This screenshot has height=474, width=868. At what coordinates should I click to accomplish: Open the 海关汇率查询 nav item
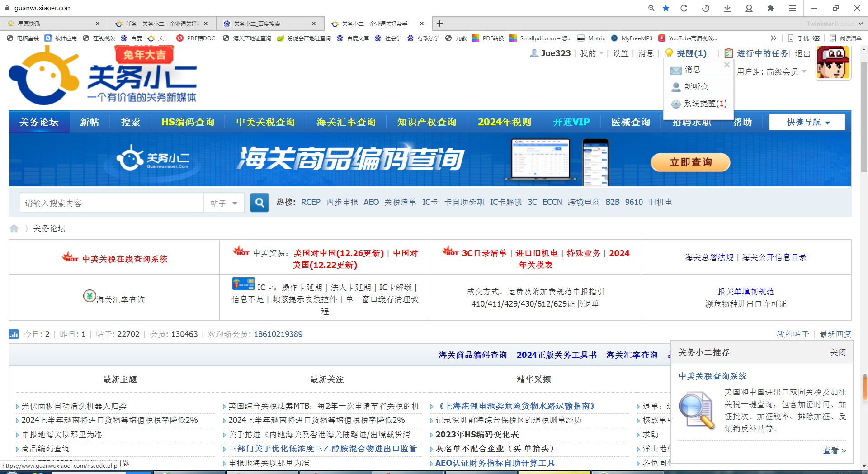[x=346, y=122]
